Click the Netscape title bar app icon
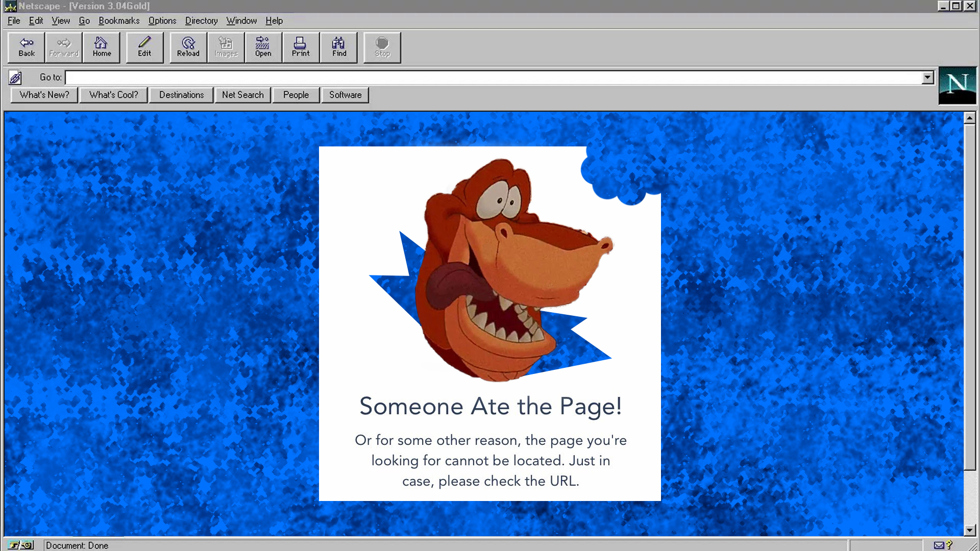This screenshot has height=551, width=980. 10,6
